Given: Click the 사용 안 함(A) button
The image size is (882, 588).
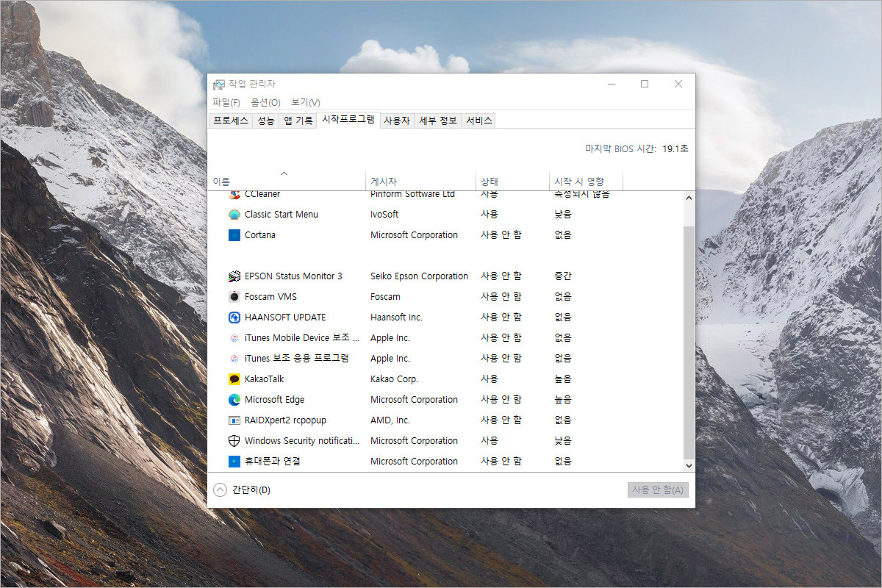Looking at the screenshot, I should (658, 490).
